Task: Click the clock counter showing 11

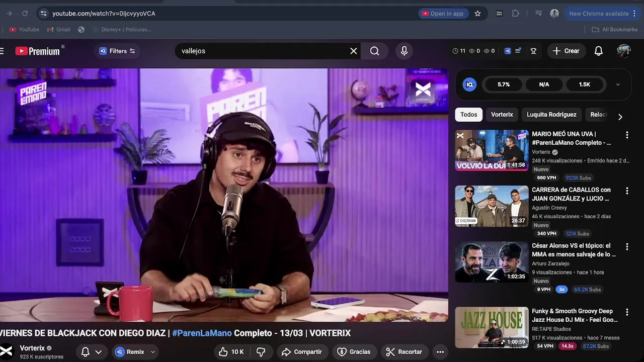Action: pyautogui.click(x=459, y=51)
